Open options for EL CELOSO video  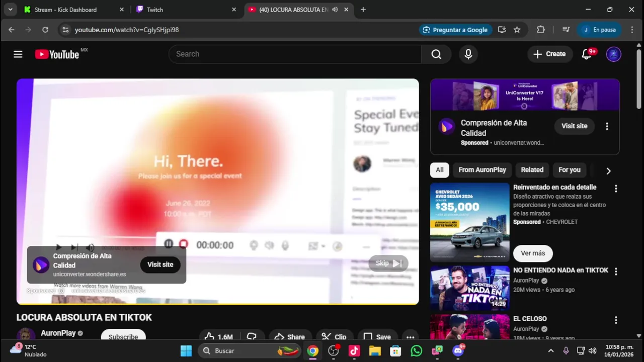click(x=615, y=320)
